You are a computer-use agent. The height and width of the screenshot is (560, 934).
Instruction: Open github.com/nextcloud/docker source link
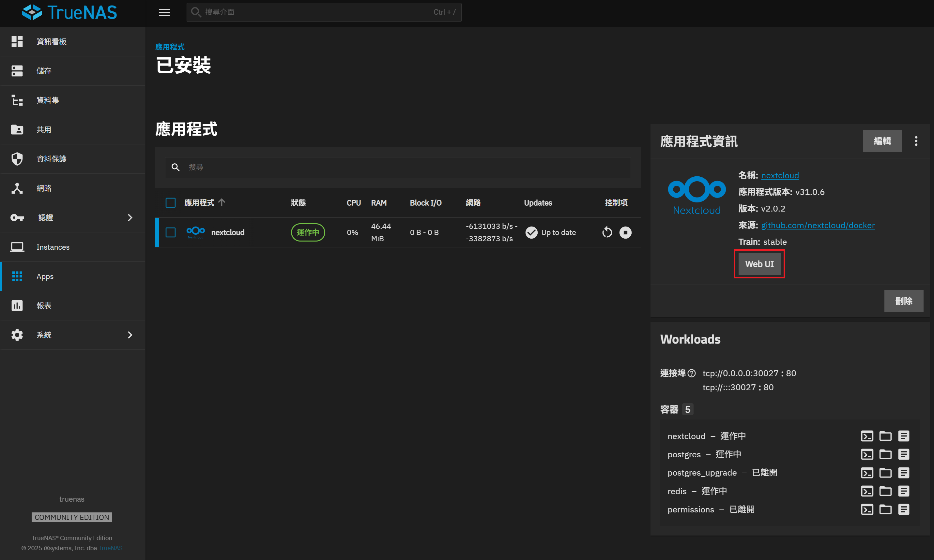click(818, 225)
